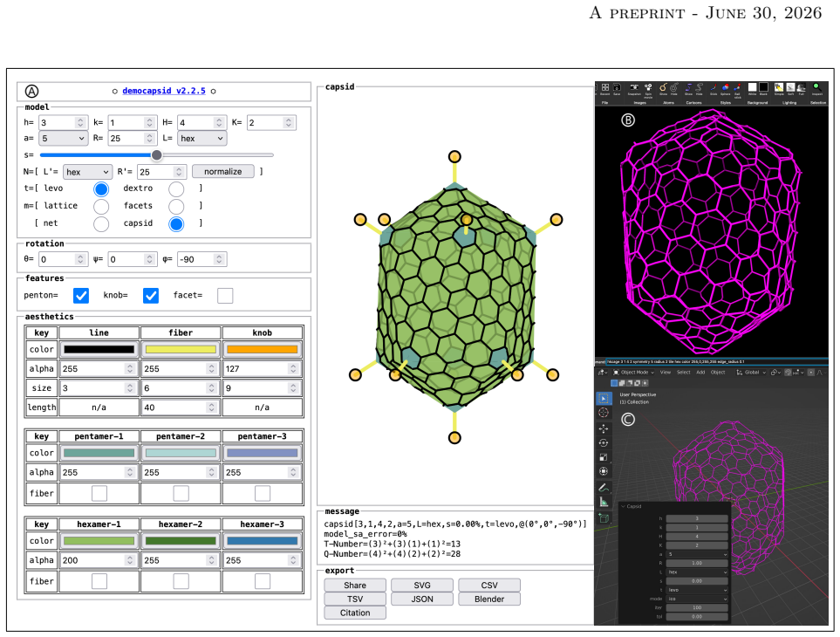The height and width of the screenshot is (637, 840).
Task: Click the Add Cube tool icon
Action: click(604, 518)
